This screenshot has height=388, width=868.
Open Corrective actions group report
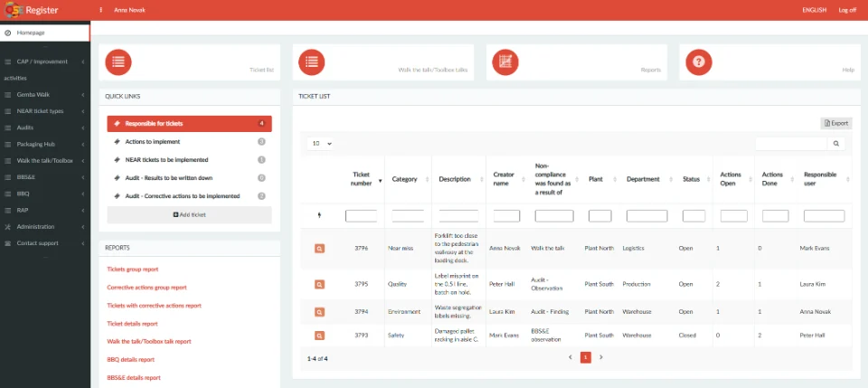pyautogui.click(x=146, y=288)
